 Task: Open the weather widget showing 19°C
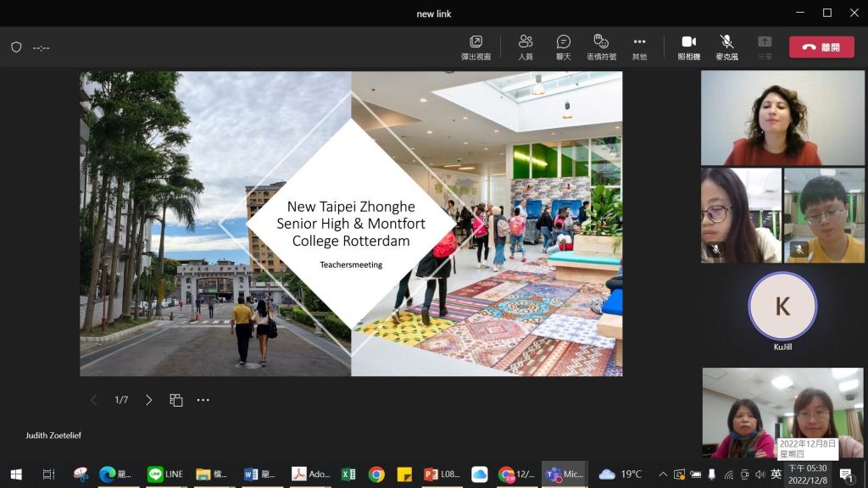(620, 474)
